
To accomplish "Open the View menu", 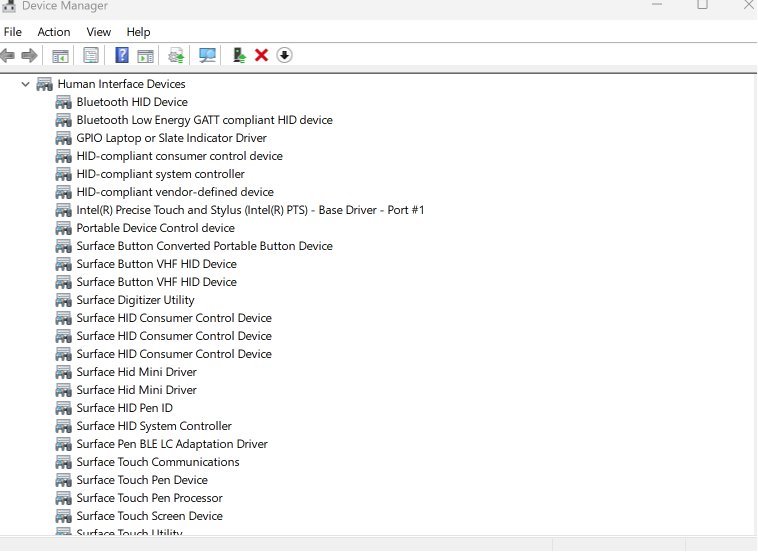I will tap(99, 32).
